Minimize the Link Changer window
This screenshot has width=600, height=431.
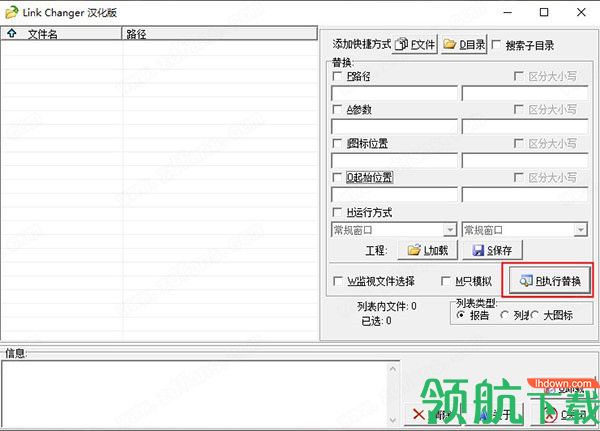click(x=508, y=13)
